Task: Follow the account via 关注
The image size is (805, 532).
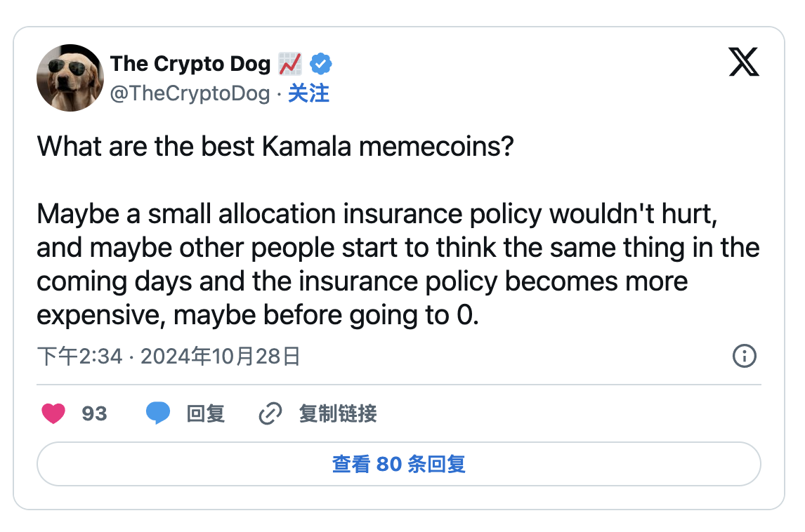Action: (308, 93)
